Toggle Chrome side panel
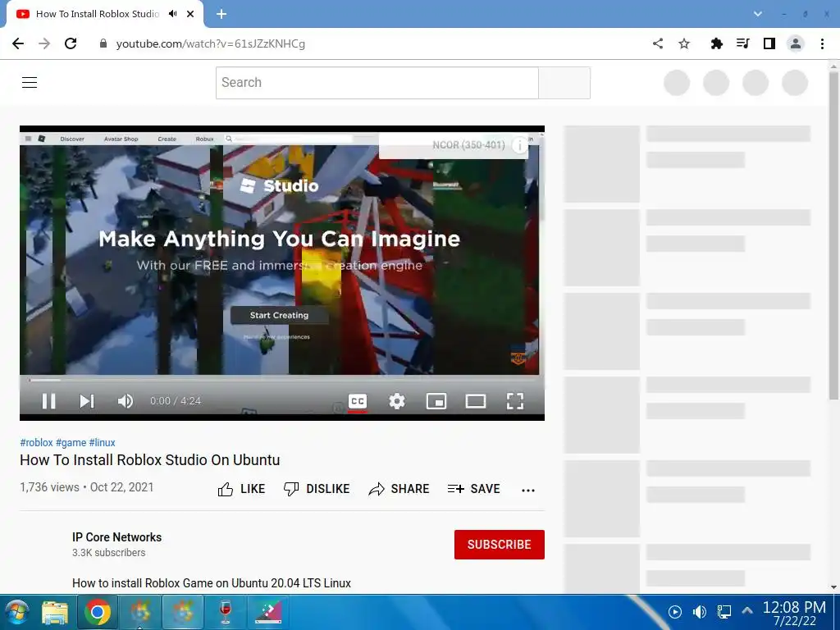Image resolution: width=840 pixels, height=630 pixels. (x=769, y=43)
